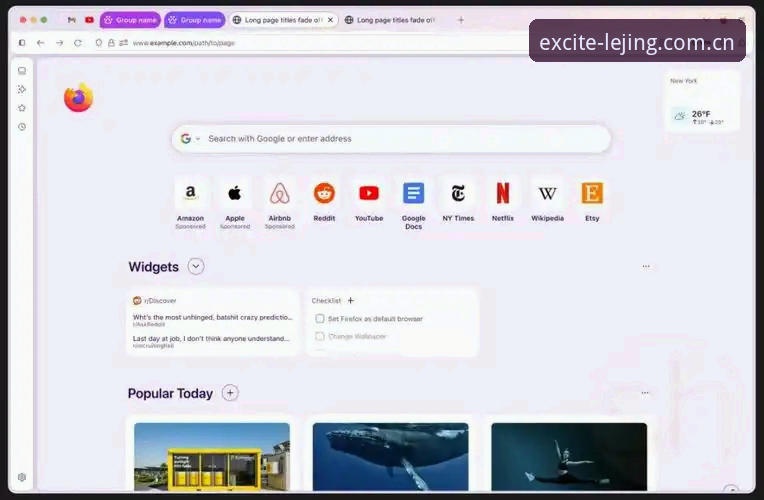The width and height of the screenshot is (764, 500).
Task: Open the r/Discover widget header
Action: tap(155, 301)
